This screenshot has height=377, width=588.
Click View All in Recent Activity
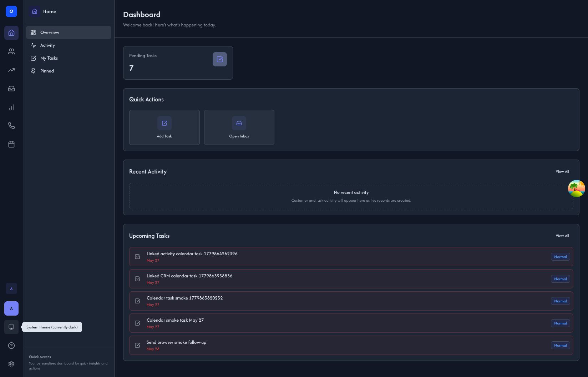[562, 172]
